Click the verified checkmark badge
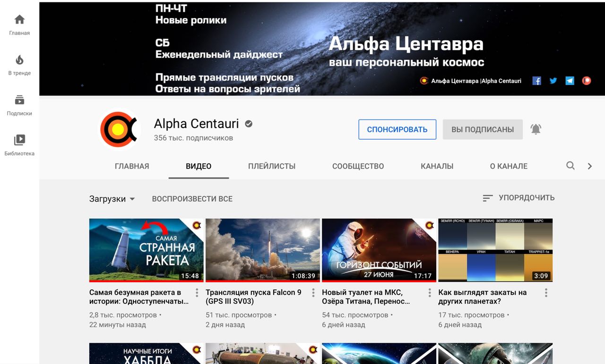 249,124
